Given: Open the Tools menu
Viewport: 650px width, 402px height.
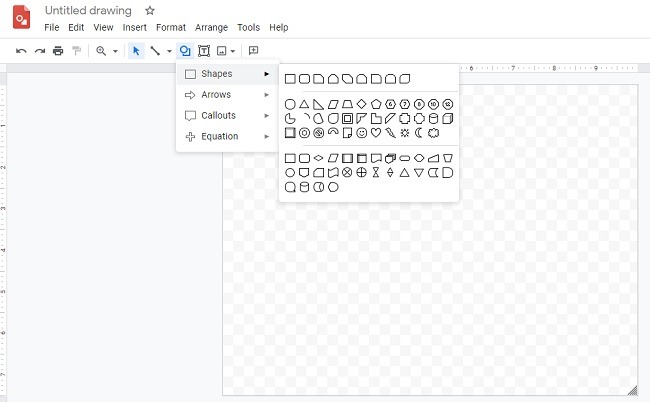Looking at the screenshot, I should (x=248, y=28).
